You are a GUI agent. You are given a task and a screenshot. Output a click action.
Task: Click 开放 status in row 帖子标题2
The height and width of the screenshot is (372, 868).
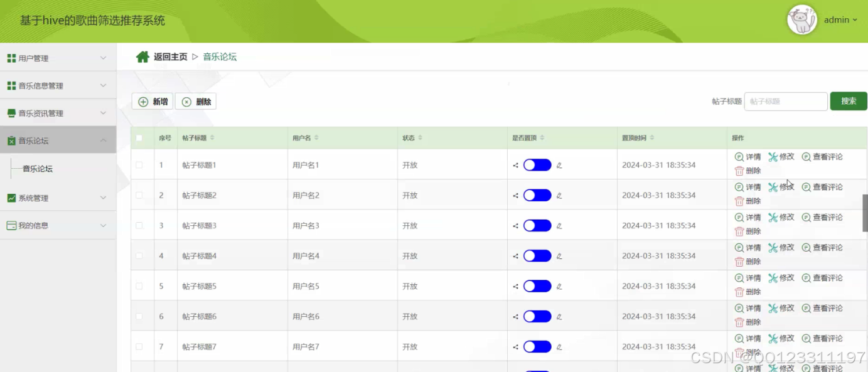(410, 195)
